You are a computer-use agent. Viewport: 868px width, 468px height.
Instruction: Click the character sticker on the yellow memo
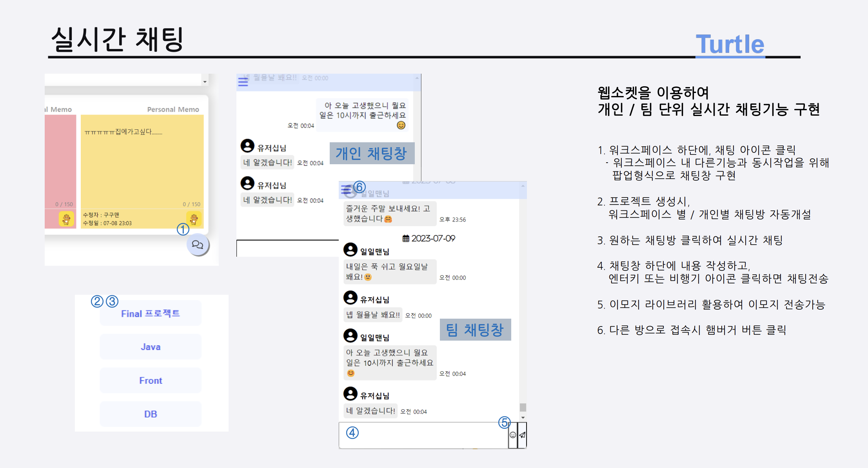[x=193, y=218]
